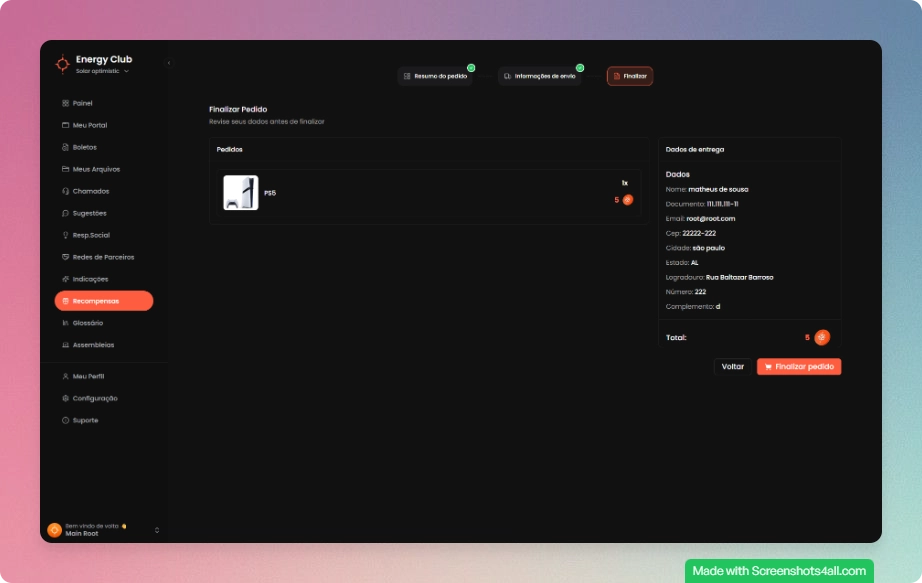Click the Finalizar pedido button

tap(799, 366)
